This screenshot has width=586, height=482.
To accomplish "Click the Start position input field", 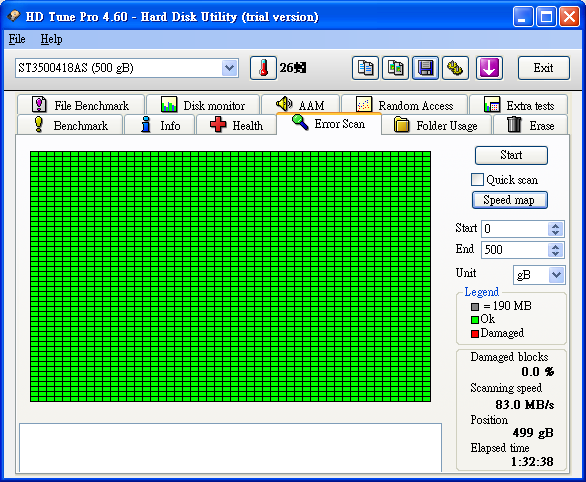I will (515, 229).
